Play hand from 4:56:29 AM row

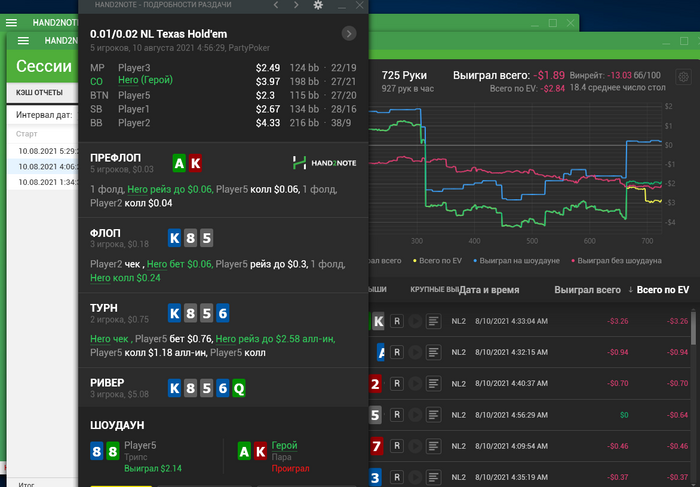tap(415, 415)
